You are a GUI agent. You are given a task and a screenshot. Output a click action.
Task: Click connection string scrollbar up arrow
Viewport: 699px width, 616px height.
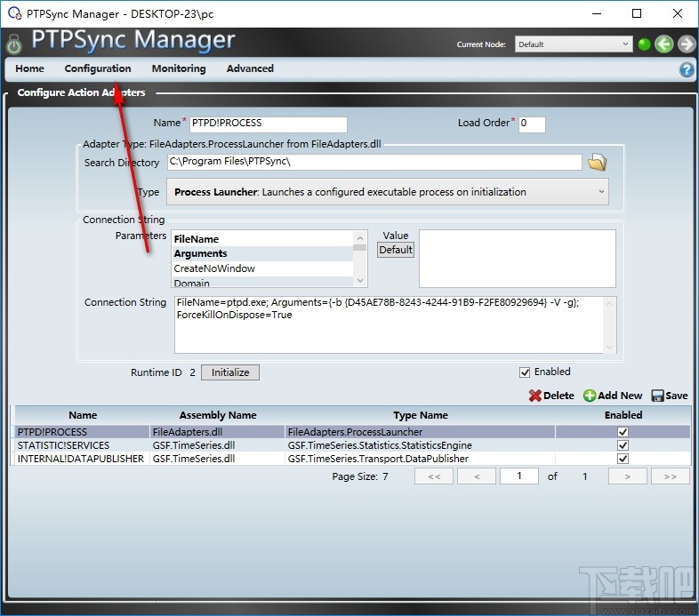tap(609, 303)
